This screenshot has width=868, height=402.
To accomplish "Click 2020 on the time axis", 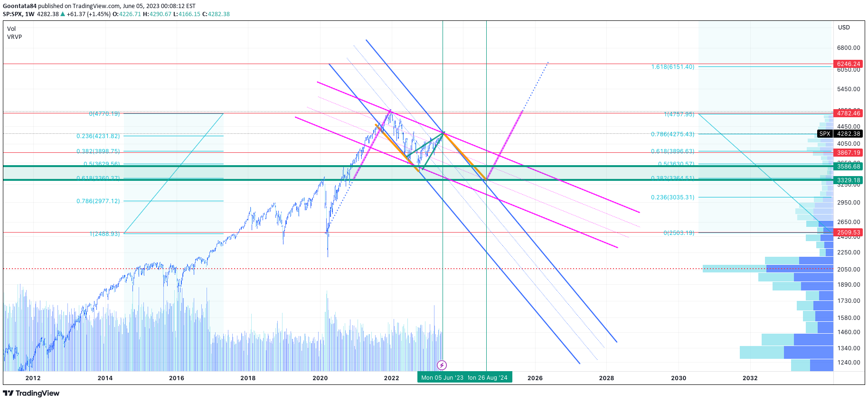I will click(x=320, y=378).
